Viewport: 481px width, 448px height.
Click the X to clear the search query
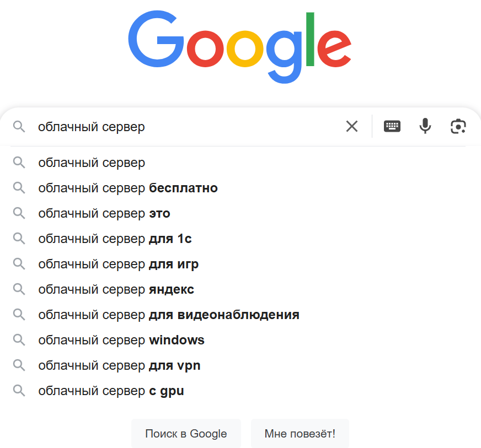(x=352, y=126)
